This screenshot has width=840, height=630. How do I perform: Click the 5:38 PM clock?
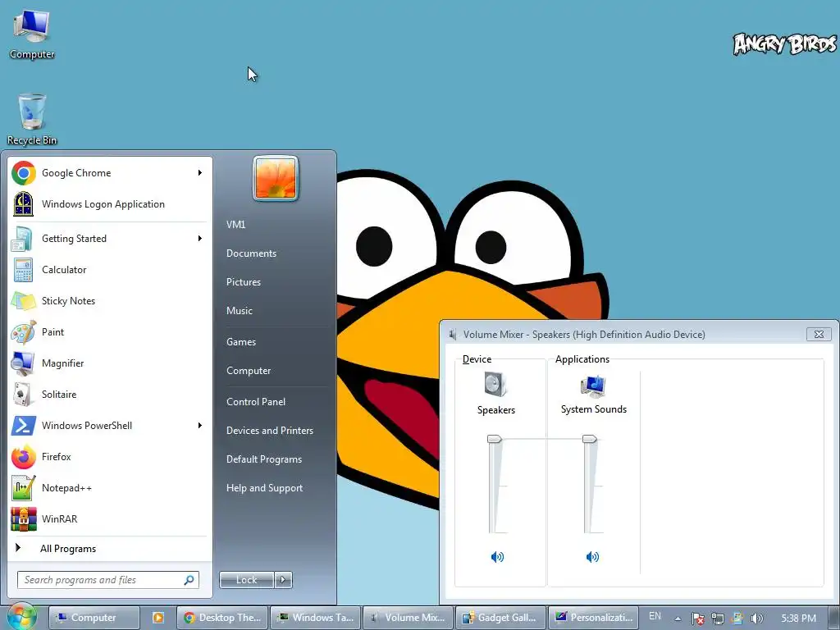(798, 619)
